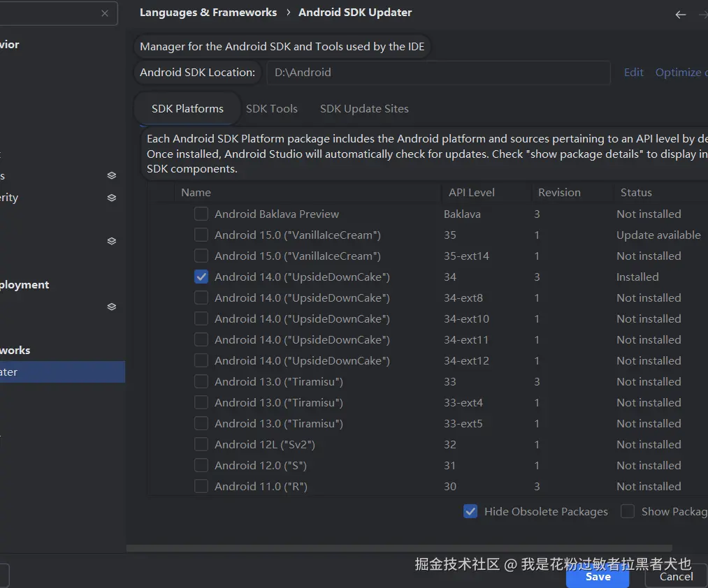The width and height of the screenshot is (708, 588).
Task: Click 'Android 12.0 ("S")' row name
Action: tap(261, 465)
